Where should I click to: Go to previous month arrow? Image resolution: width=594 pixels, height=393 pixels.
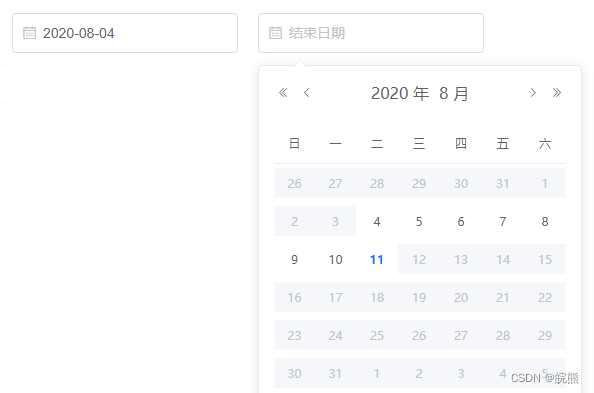(x=307, y=92)
